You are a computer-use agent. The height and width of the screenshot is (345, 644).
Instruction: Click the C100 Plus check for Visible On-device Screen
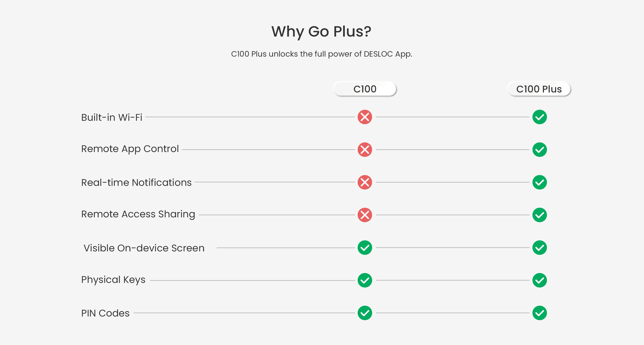click(x=540, y=248)
